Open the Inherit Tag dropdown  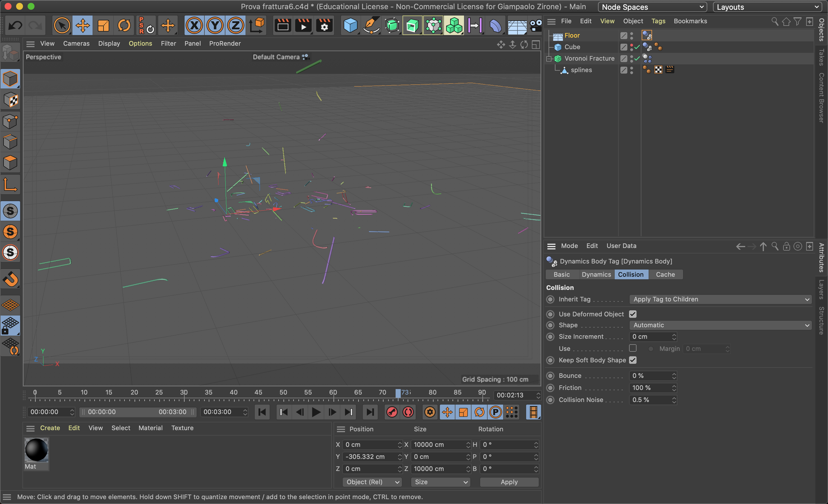click(720, 299)
